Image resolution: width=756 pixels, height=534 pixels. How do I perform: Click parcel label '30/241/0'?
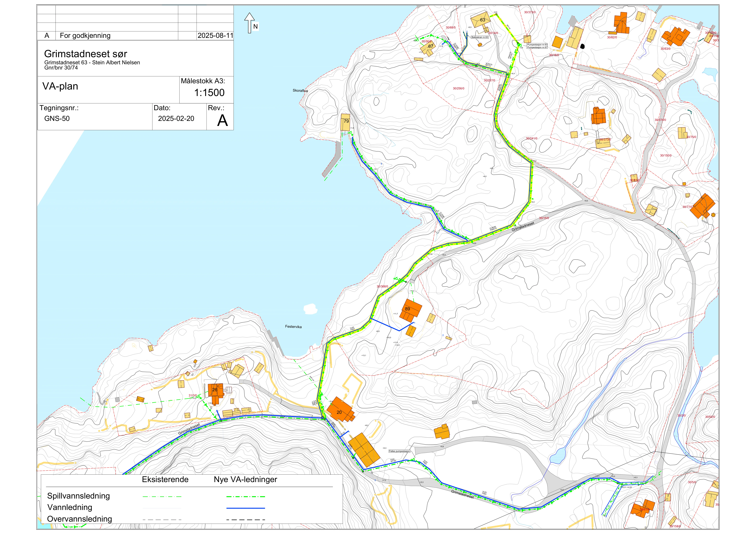pyautogui.click(x=531, y=139)
